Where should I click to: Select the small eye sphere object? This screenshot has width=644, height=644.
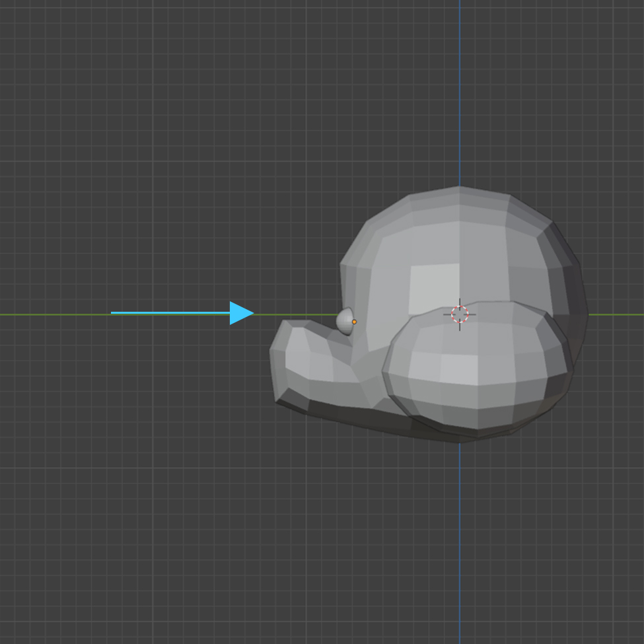[x=345, y=321]
